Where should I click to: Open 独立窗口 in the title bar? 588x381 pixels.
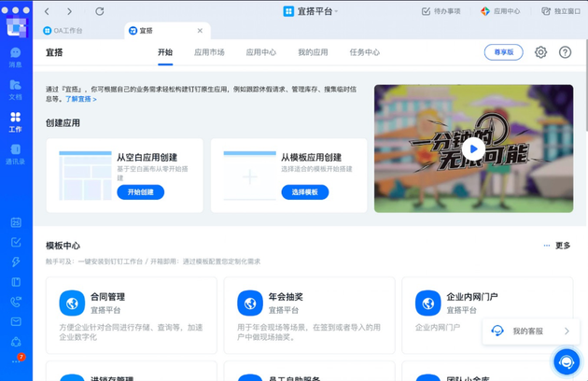point(561,11)
